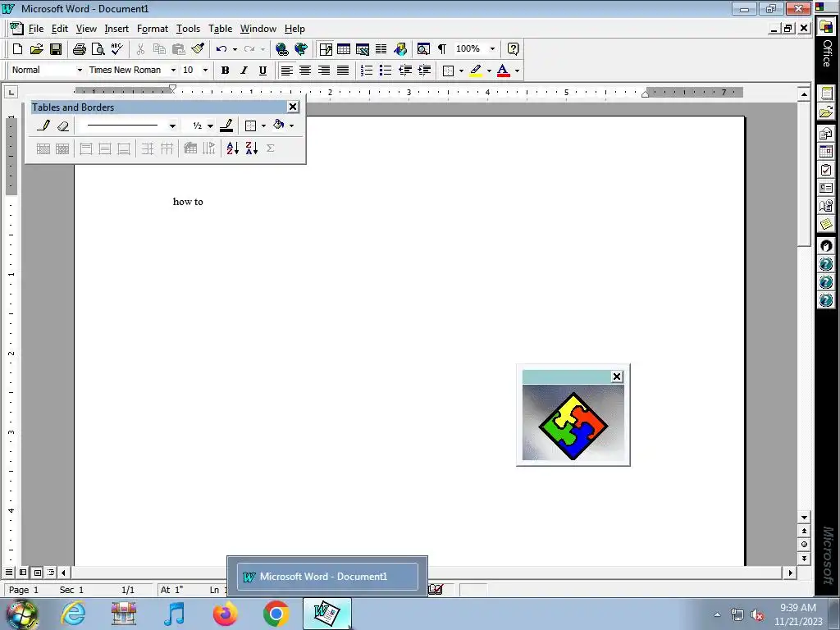The width and height of the screenshot is (840, 630).
Task: Create a new blank document
Action: pos(17,49)
